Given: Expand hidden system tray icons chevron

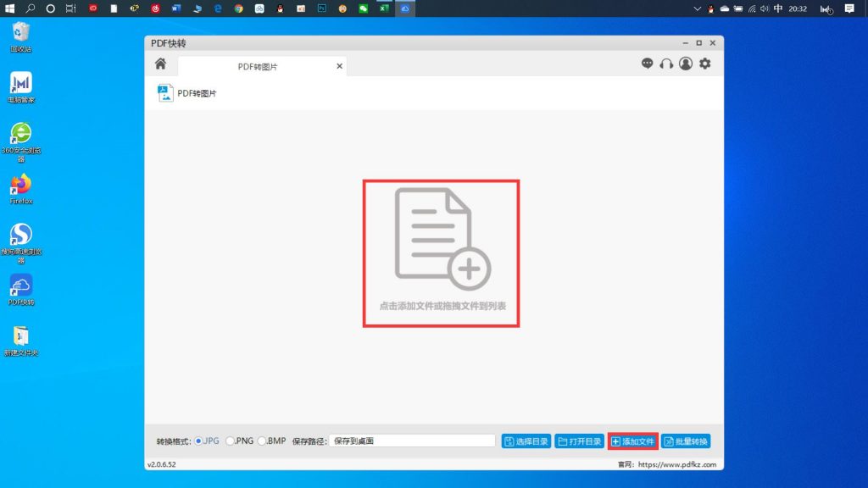Looking at the screenshot, I should coord(697,8).
